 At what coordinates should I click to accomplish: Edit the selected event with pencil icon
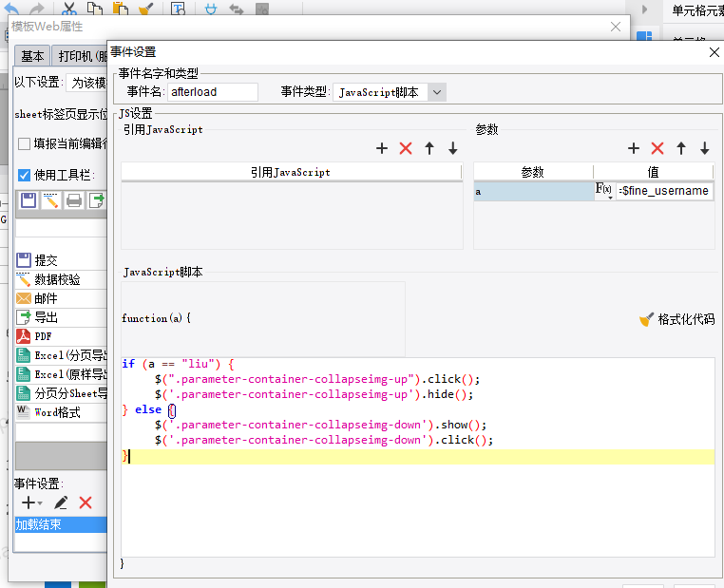point(61,503)
